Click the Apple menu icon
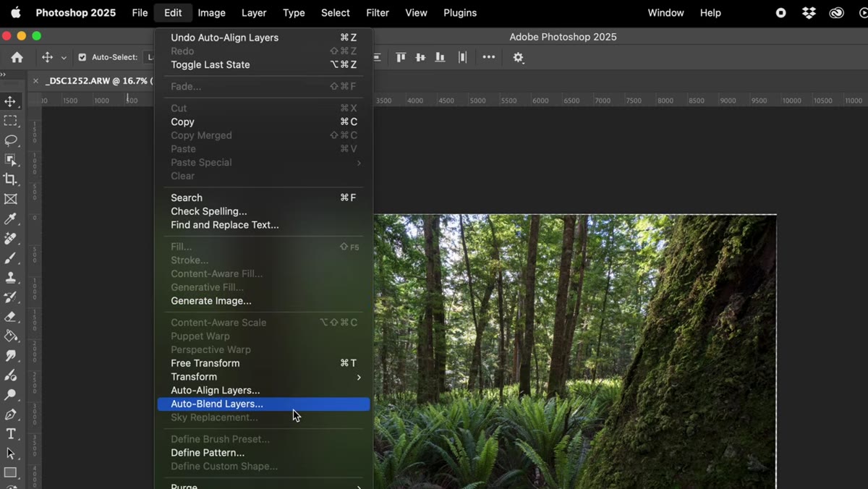 tap(15, 12)
